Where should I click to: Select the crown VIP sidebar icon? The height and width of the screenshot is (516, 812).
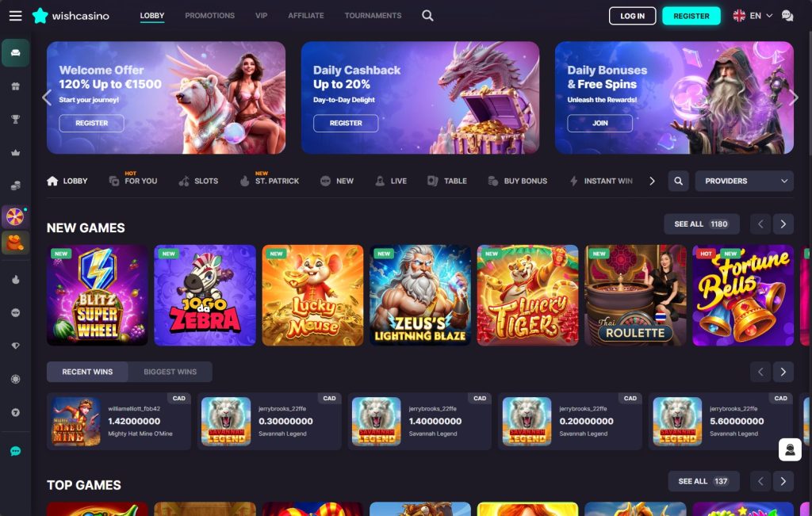pos(16,153)
